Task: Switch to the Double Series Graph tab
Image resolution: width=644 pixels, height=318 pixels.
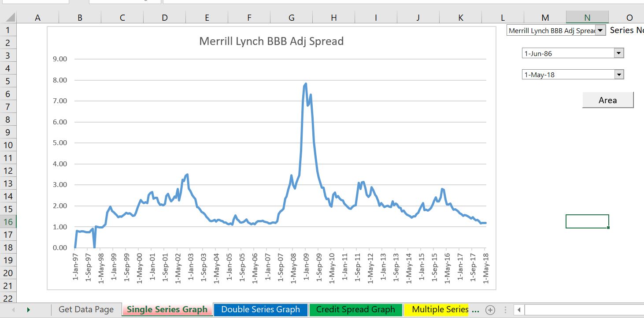Action: point(261,310)
